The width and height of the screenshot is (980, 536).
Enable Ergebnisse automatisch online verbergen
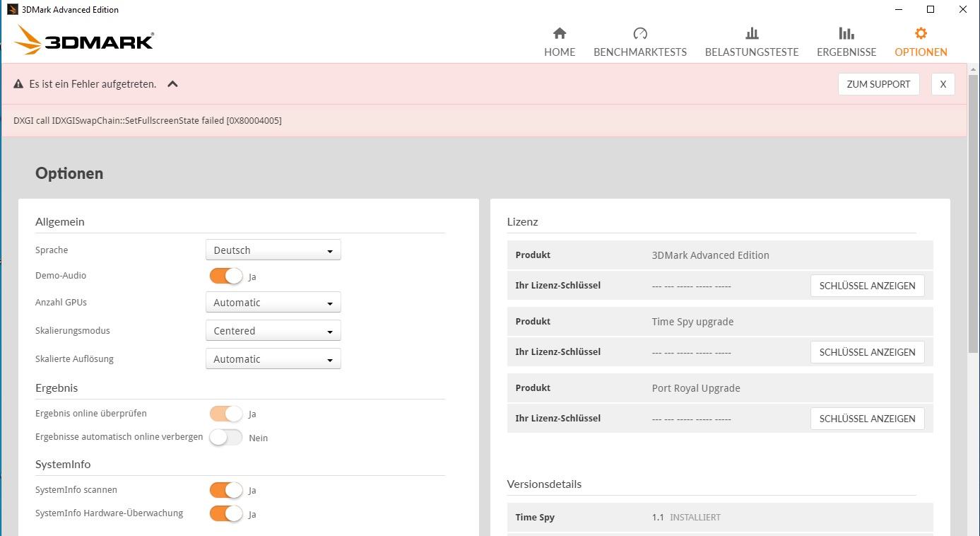point(226,438)
